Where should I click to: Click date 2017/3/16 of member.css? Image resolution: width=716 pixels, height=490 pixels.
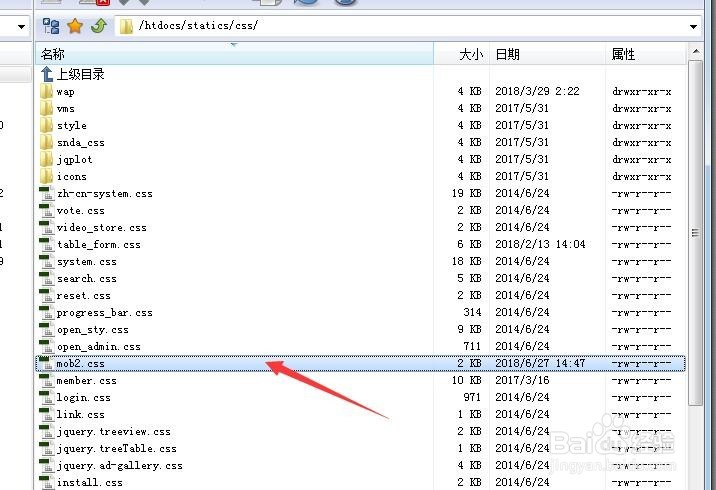(522, 380)
